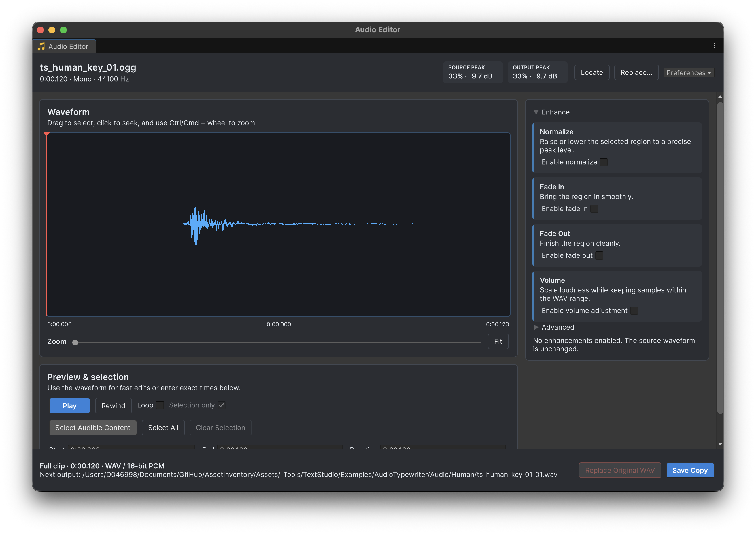Click the '0:00.120 · Mono · 44100 Hz' info line
The image size is (756, 534).
tap(84, 79)
